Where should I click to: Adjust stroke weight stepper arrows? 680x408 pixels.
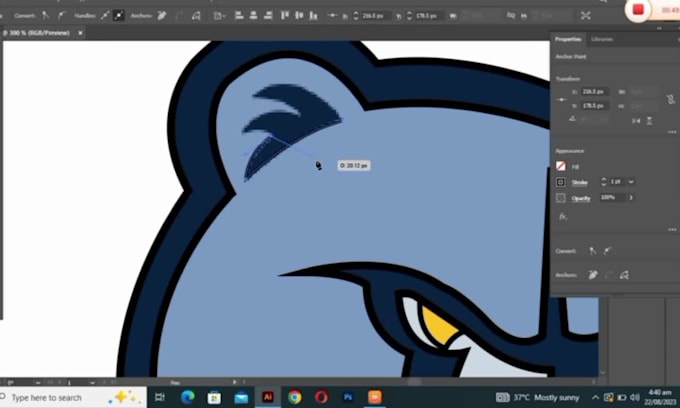coord(604,182)
